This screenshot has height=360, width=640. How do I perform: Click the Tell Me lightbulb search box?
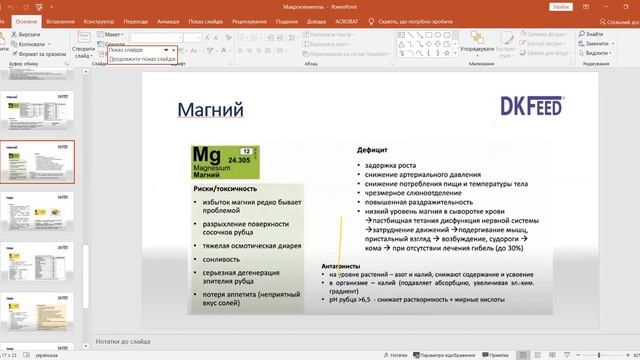pos(410,22)
